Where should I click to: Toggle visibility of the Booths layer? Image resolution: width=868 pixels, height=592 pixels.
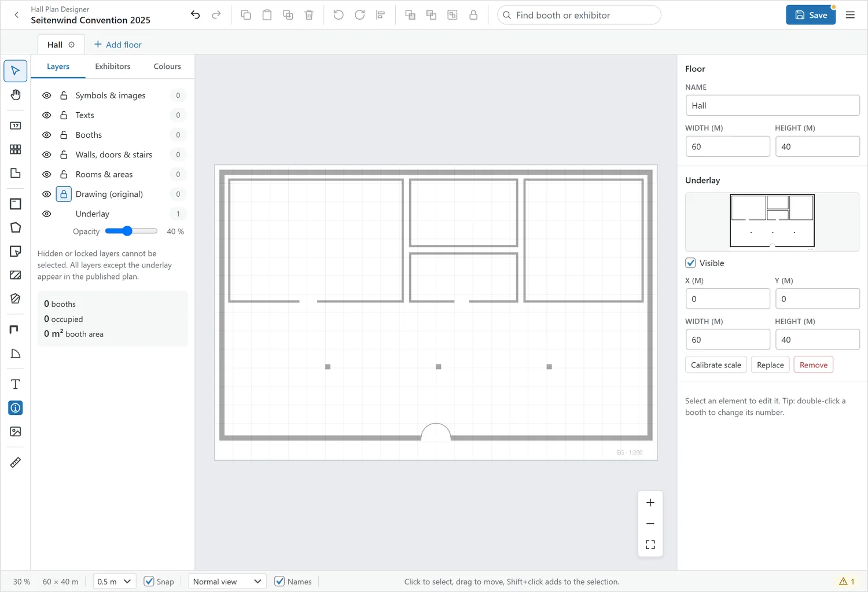pyautogui.click(x=47, y=135)
